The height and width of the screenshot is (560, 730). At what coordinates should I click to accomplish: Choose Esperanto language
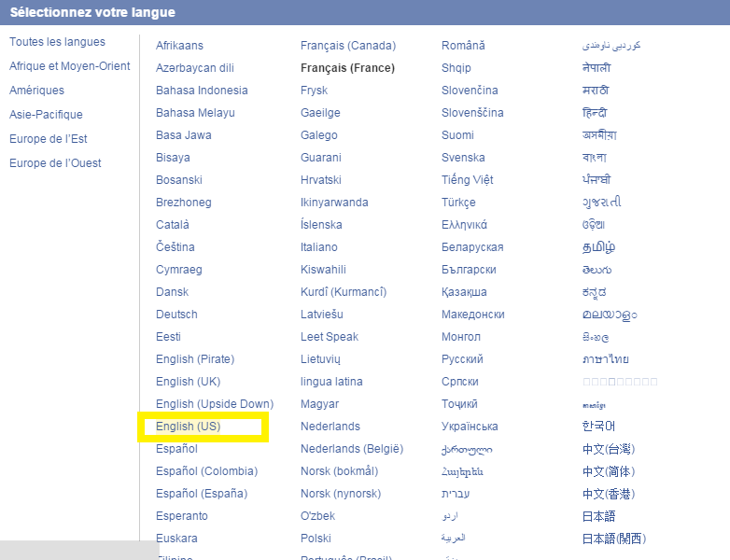(x=182, y=516)
